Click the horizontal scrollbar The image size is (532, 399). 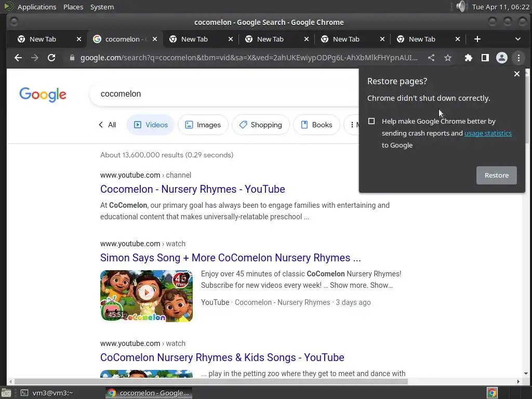click(211, 382)
